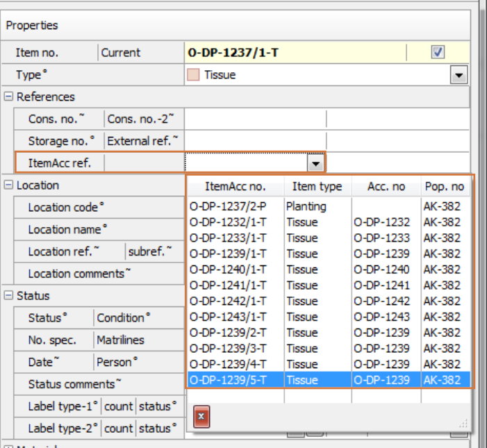This screenshot has width=487, height=448.
Task: Collapse the References section
Action: tap(8, 97)
